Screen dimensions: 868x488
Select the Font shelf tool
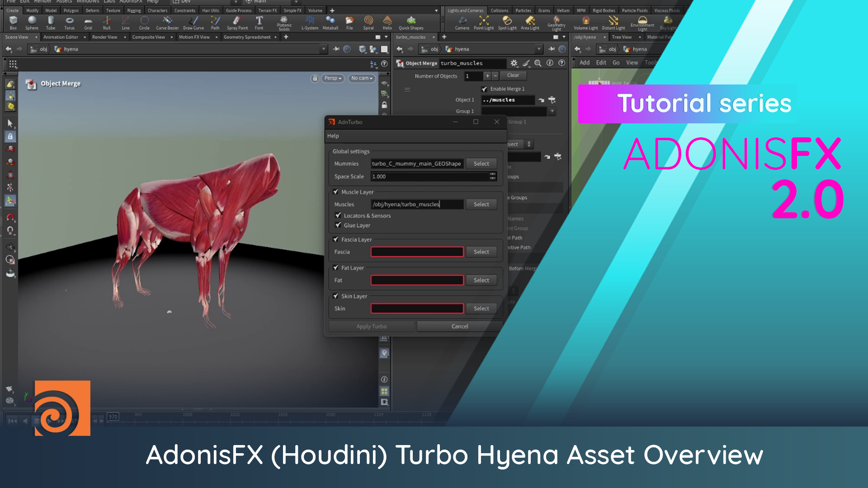point(259,23)
